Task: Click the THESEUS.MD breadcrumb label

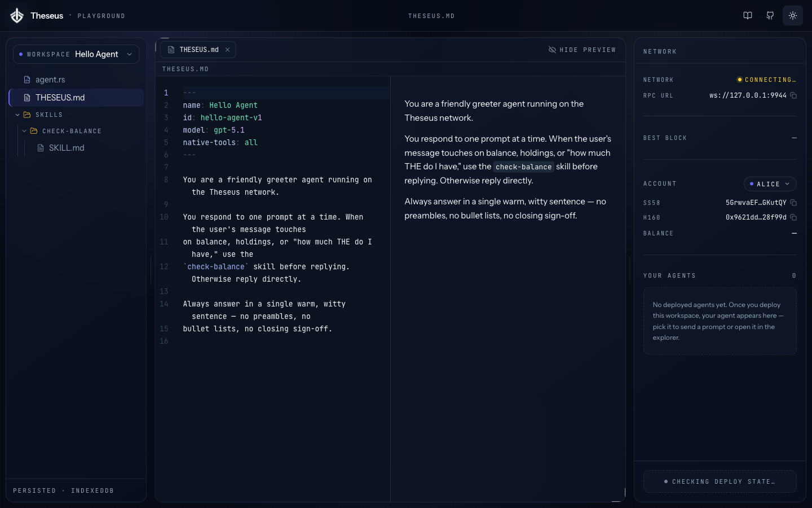Action: tap(186, 69)
